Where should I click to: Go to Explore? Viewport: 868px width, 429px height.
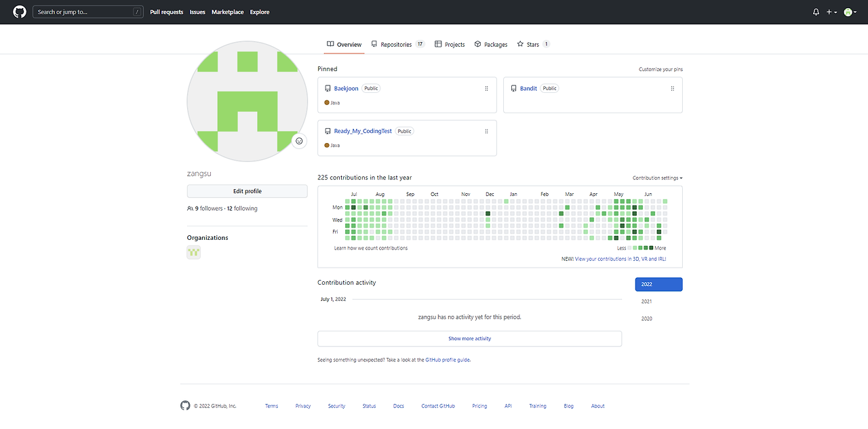pos(259,12)
